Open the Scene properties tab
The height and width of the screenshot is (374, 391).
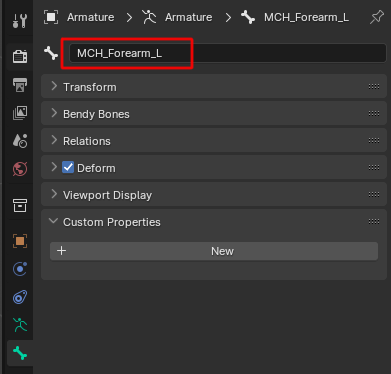(x=20, y=141)
